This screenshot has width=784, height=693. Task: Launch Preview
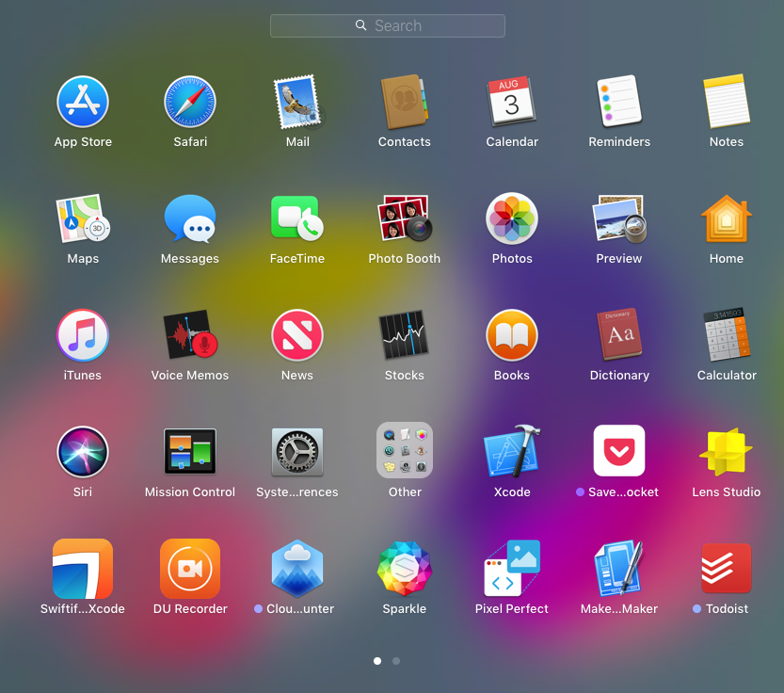tap(619, 218)
